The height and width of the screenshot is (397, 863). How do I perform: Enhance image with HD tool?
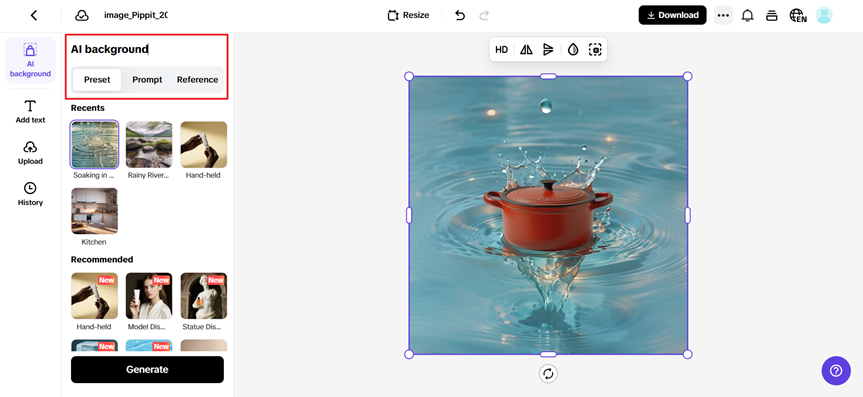pyautogui.click(x=501, y=50)
